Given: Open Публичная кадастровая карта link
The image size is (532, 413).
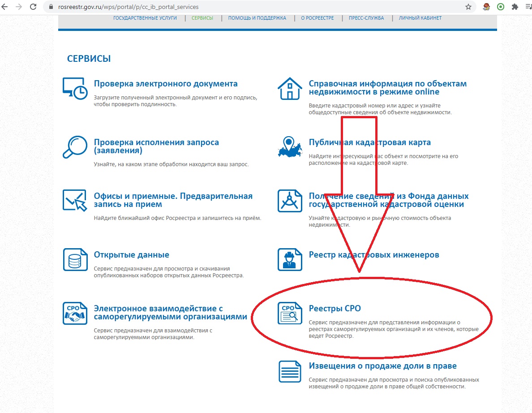Looking at the screenshot, I should [369, 142].
